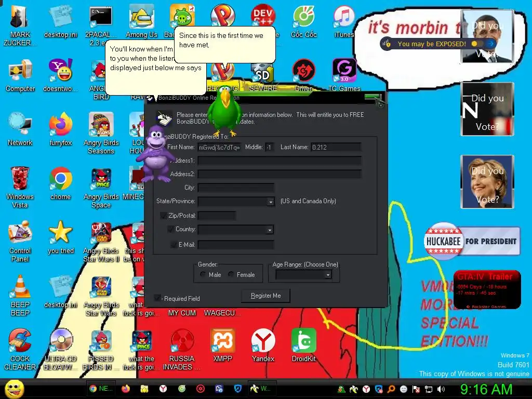Select the Female radio button

tap(231, 274)
